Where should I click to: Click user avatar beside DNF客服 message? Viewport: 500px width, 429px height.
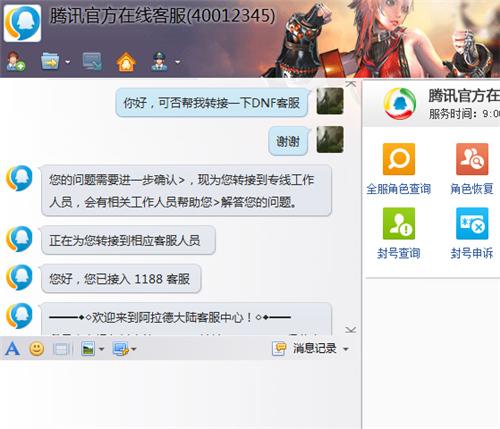330,101
